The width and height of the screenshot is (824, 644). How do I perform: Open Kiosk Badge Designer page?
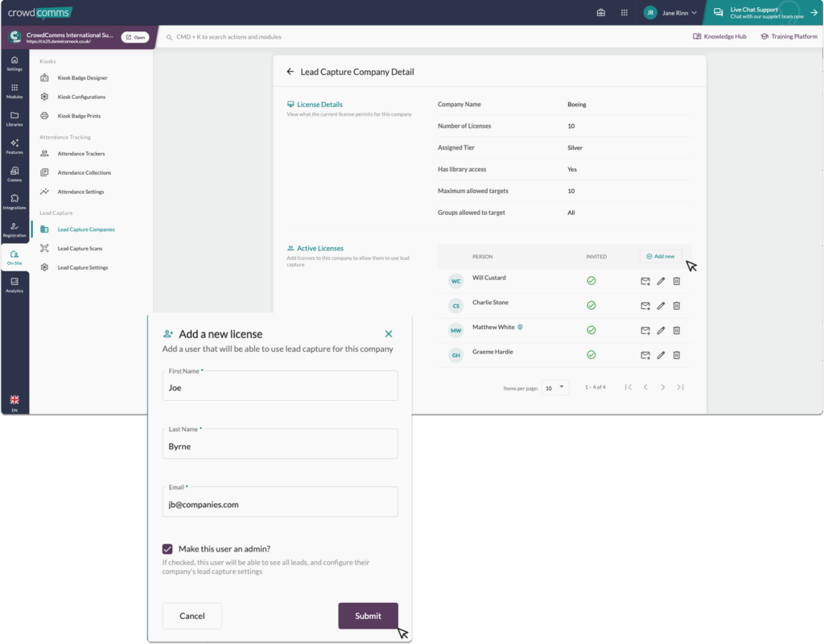(x=82, y=78)
